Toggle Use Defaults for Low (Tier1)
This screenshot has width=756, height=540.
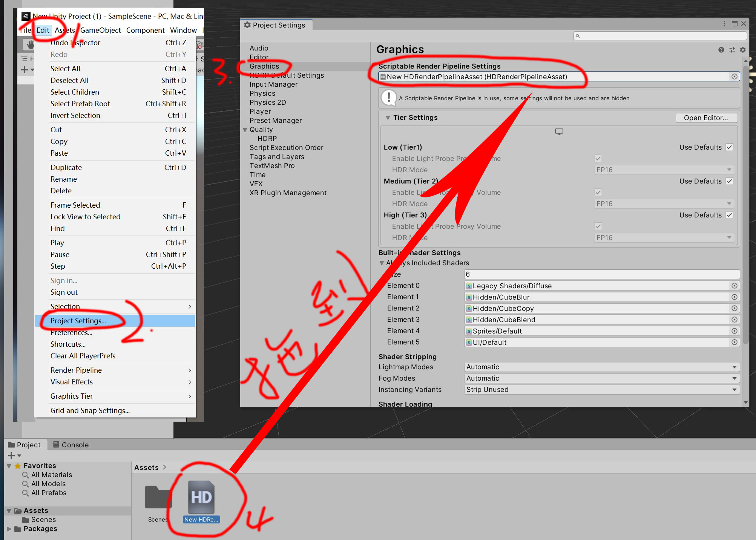(x=730, y=147)
